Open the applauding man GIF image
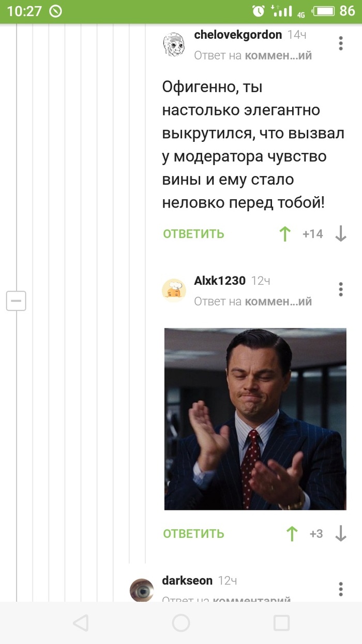Image resolution: width=362 pixels, height=644 pixels. [255, 419]
